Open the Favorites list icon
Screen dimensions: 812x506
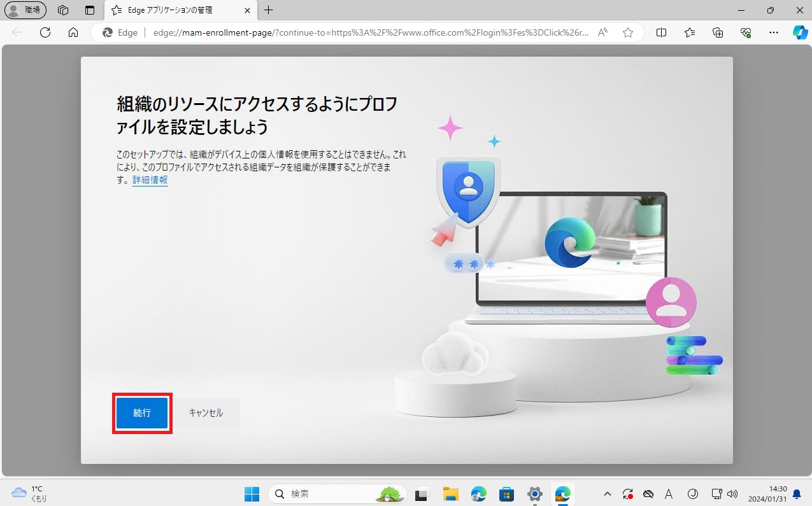[690, 32]
